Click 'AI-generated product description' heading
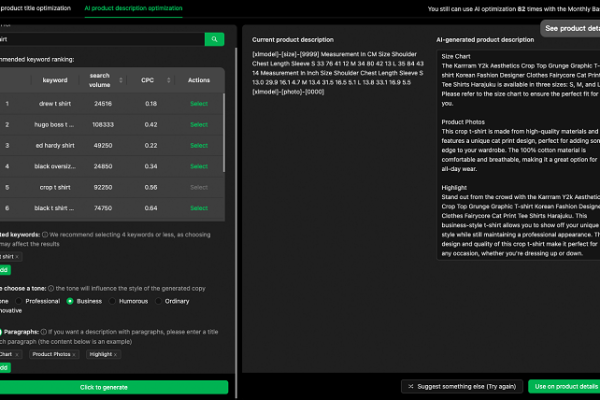This screenshot has height=400, width=600. 485,39
